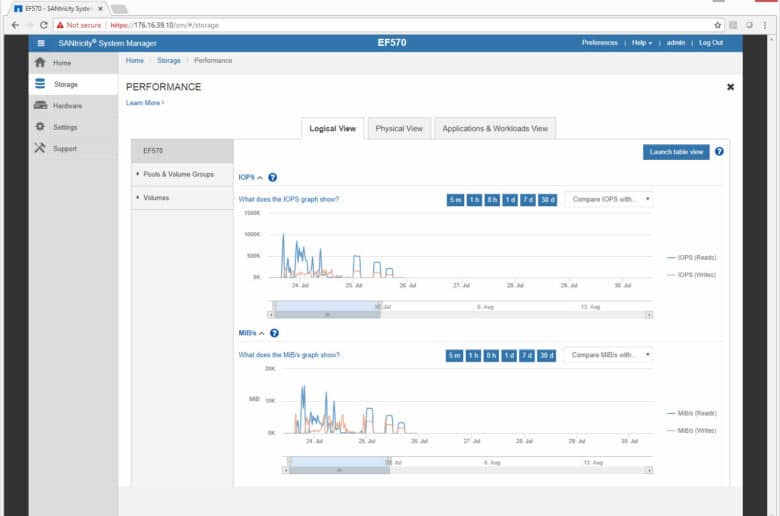
Task: Click the Settings gear icon in sidebar
Action: click(40, 126)
